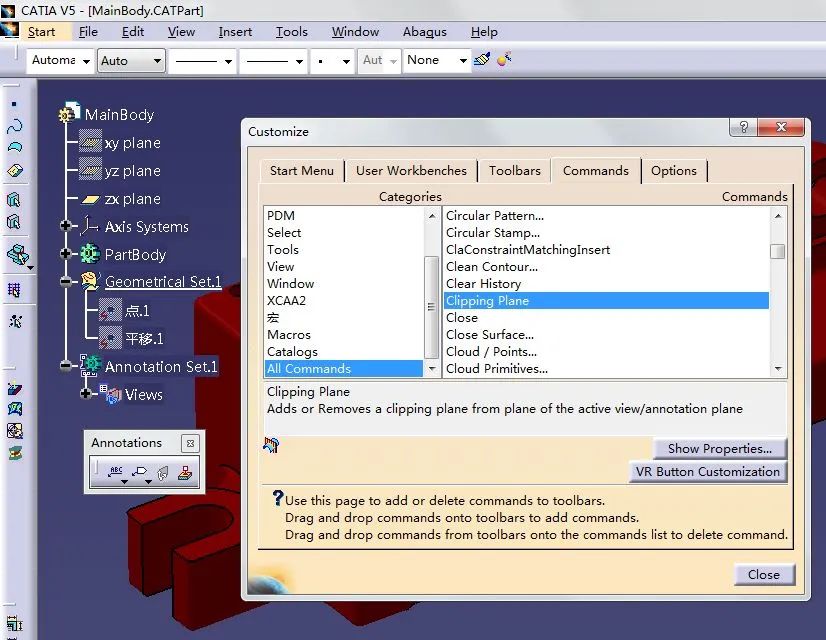Click the Geometrical Set.1 icon in tree
826x640 pixels.
pos(90,280)
